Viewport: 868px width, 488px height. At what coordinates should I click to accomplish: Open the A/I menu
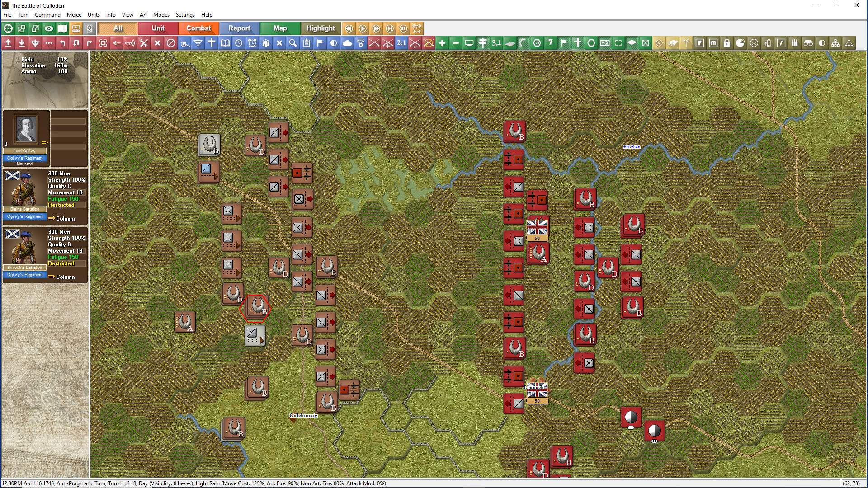143,15
